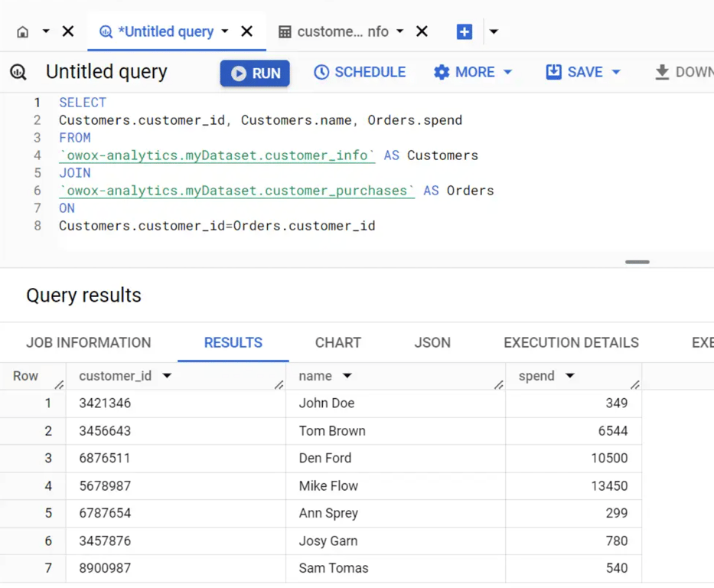The width and height of the screenshot is (714, 588).
Task: Click the Query results heading
Action: pos(83,296)
